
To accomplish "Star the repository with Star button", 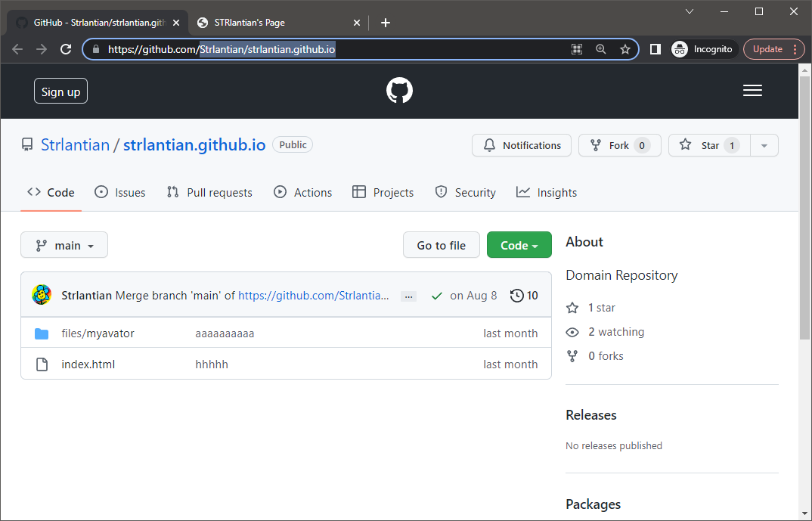I will coord(709,145).
